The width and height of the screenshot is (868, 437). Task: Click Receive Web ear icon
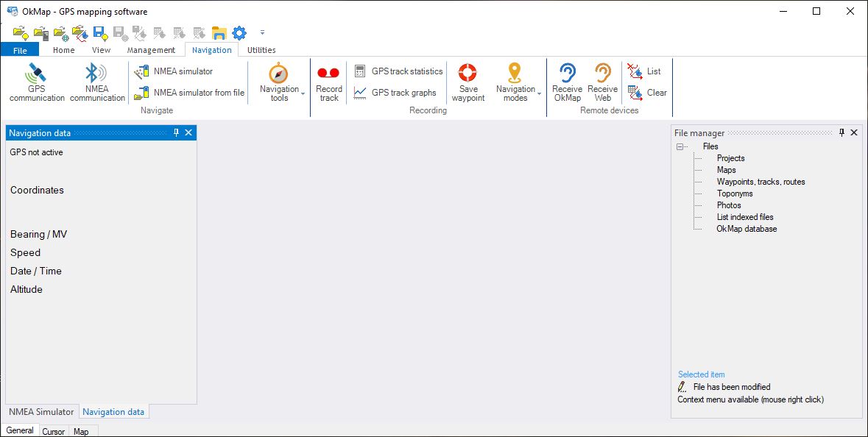[x=602, y=73]
